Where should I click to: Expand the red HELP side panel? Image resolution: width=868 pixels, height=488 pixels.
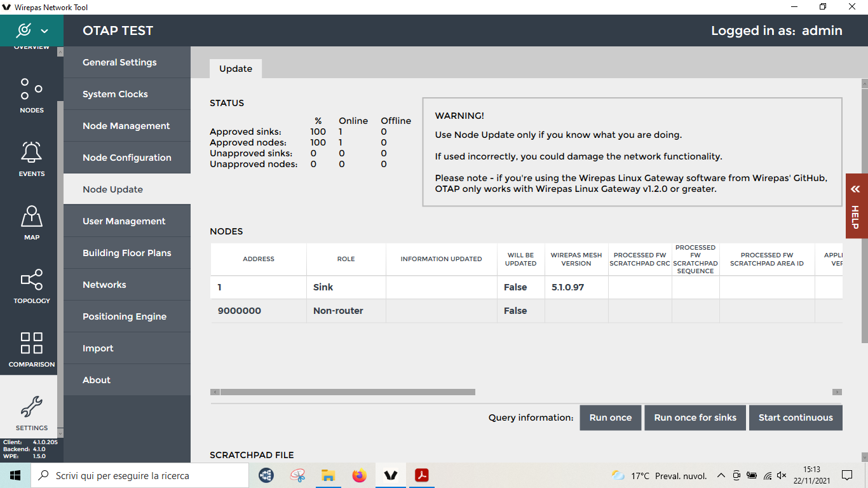tap(856, 206)
